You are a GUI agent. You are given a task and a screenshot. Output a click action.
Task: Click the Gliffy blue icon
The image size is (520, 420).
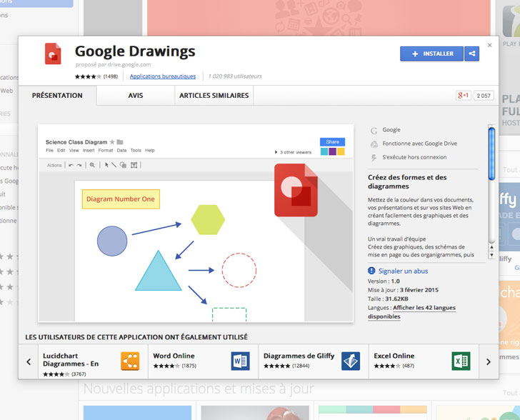(351, 361)
